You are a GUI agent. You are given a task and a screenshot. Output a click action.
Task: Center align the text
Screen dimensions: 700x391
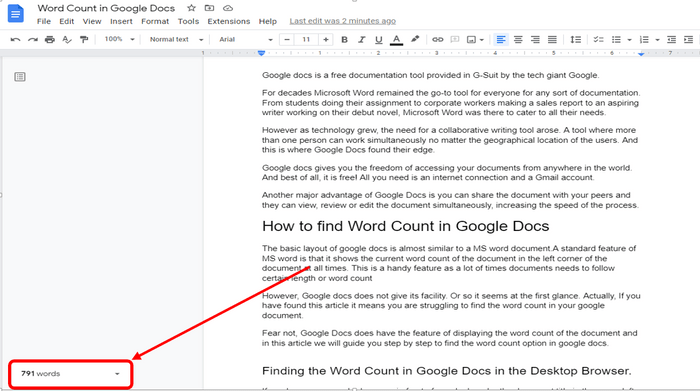tap(518, 40)
